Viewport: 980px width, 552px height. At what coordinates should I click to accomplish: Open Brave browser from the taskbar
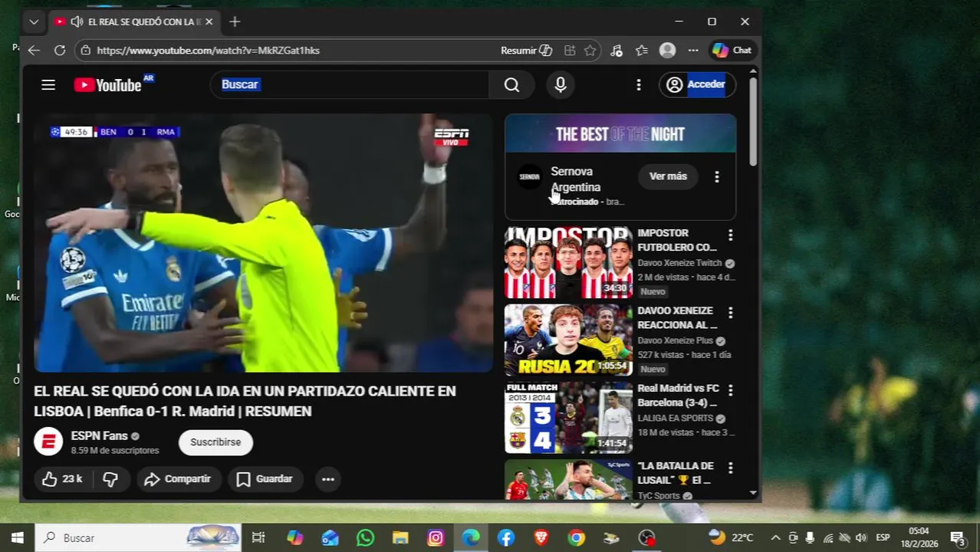541,537
